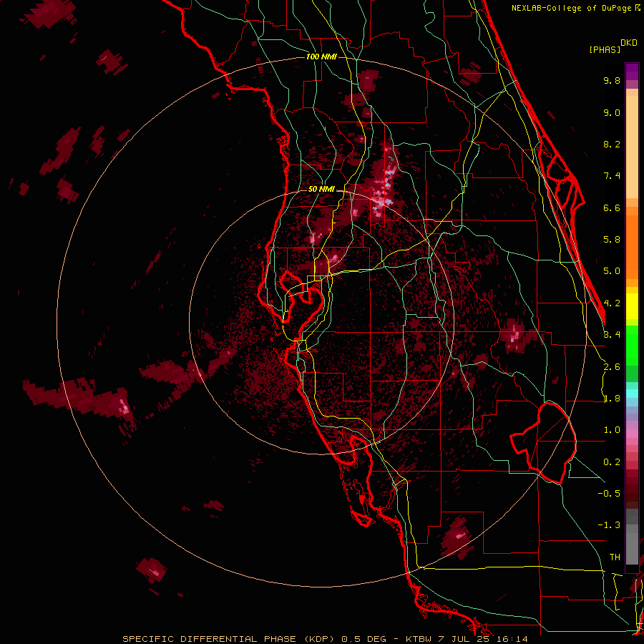Image resolution: width=644 pixels, height=644 pixels.
Task: Select the 6.6 scale value
Action: 612,208
